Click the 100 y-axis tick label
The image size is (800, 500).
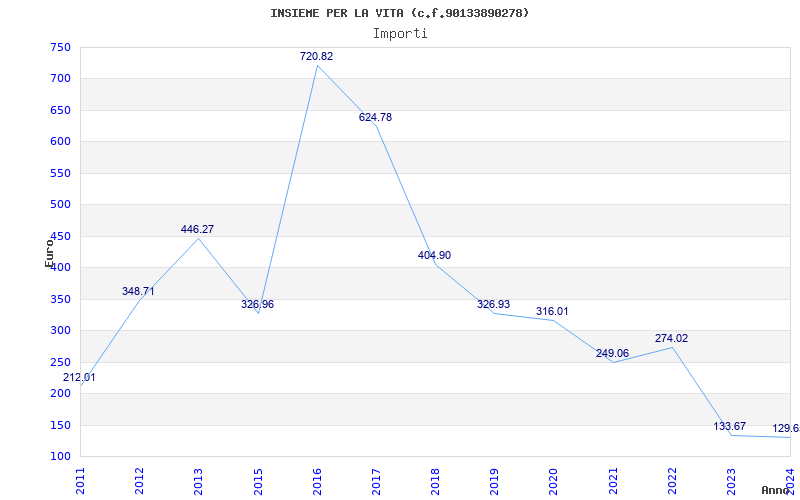pos(60,456)
